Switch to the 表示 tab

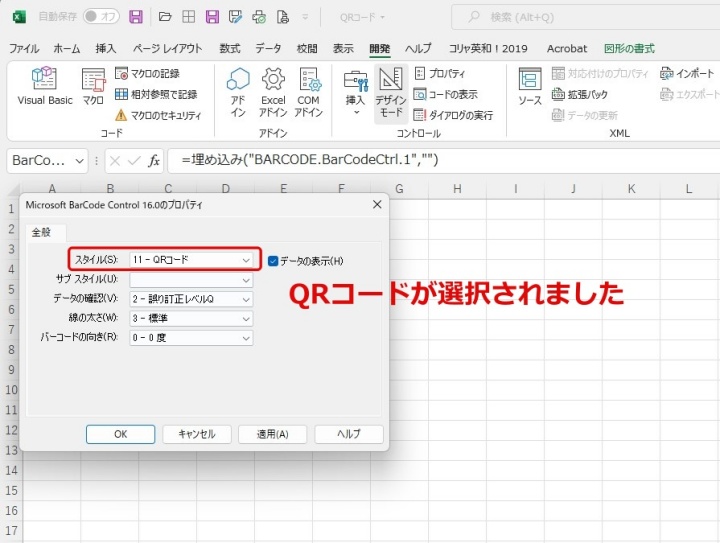(x=343, y=48)
